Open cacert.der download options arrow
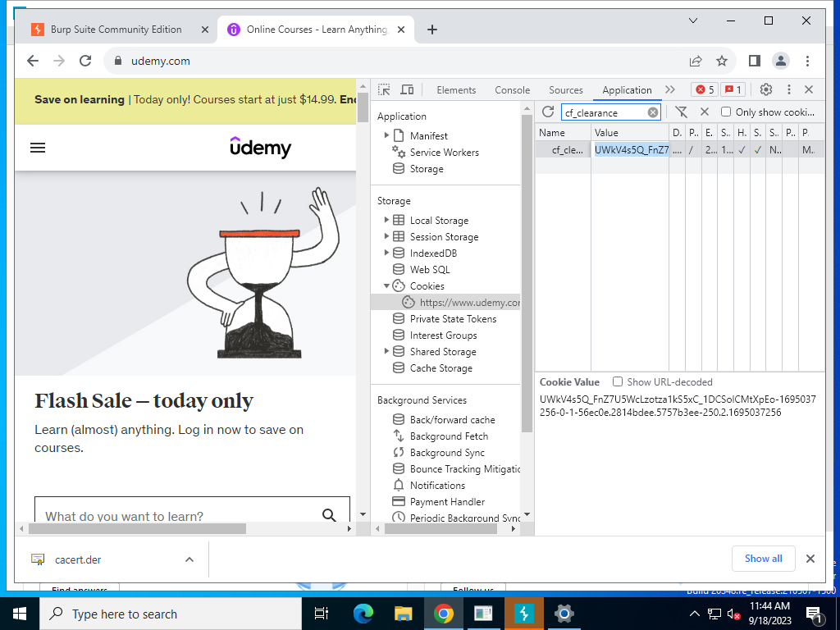The height and width of the screenshot is (630, 840). click(x=189, y=559)
